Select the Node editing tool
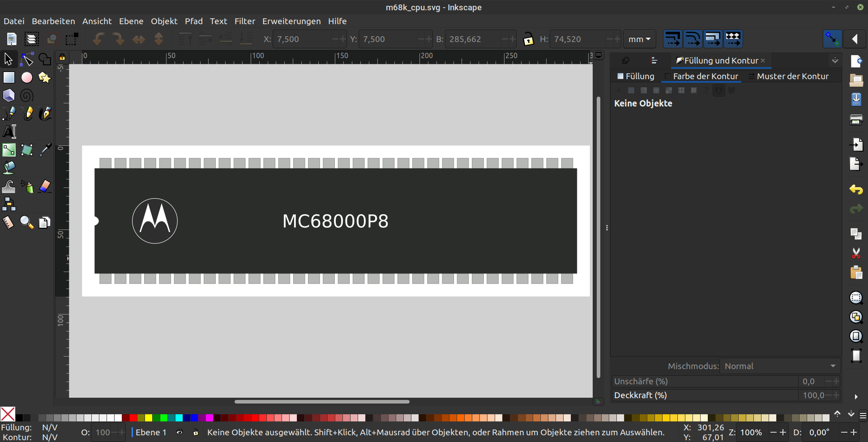The height and width of the screenshot is (442, 868). coord(27,59)
